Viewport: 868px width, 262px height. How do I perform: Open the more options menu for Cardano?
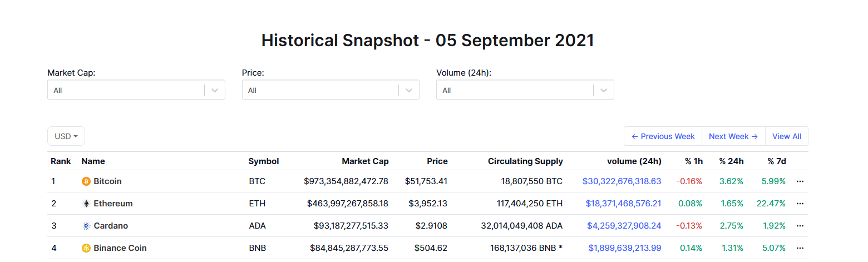coord(800,226)
